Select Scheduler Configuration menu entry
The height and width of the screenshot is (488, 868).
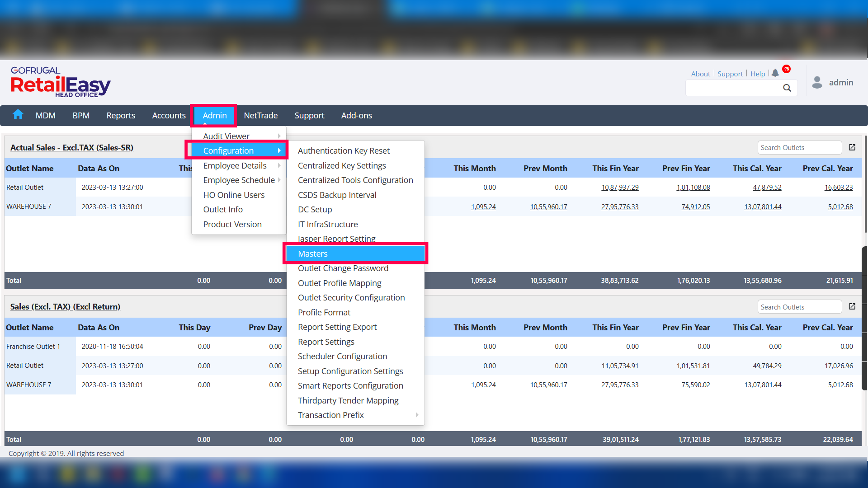tap(342, 356)
